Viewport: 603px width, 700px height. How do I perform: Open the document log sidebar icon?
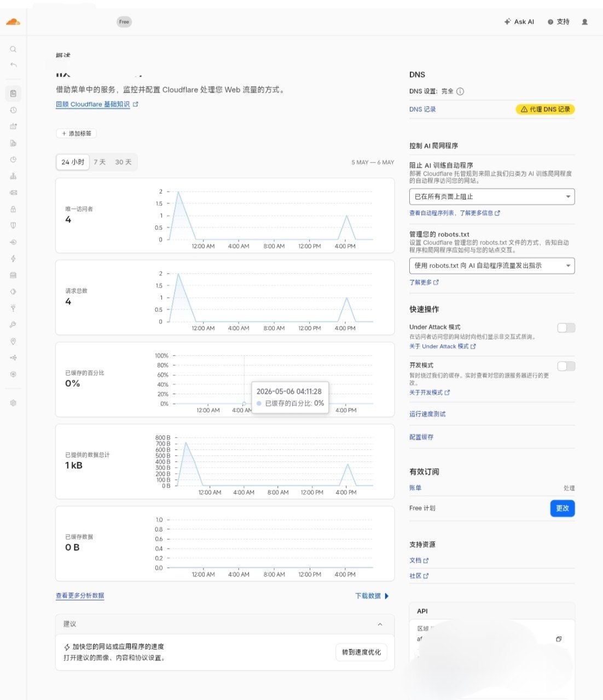pos(13,143)
